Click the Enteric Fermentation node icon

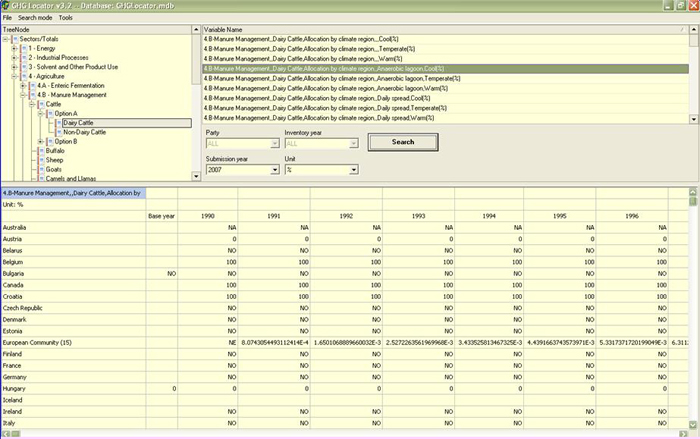[x=32, y=85]
